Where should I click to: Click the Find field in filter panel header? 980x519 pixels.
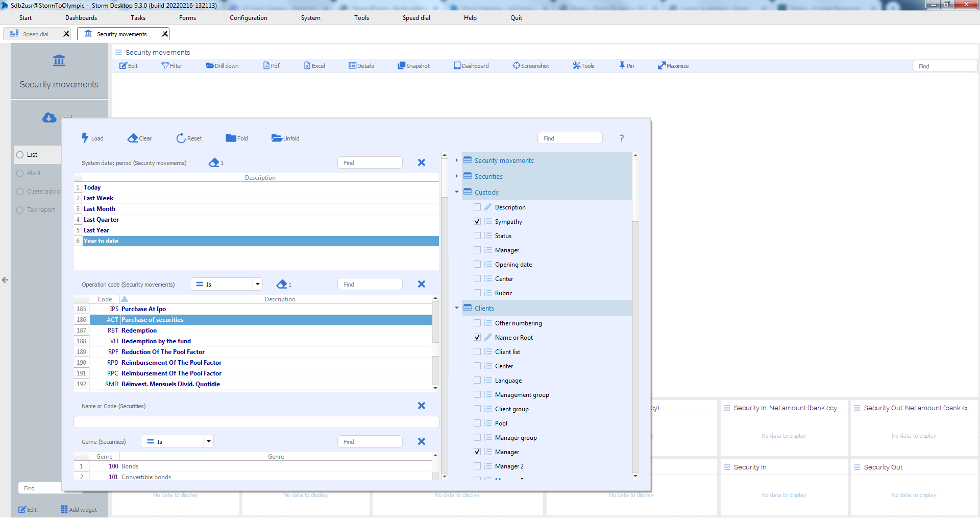(x=570, y=138)
